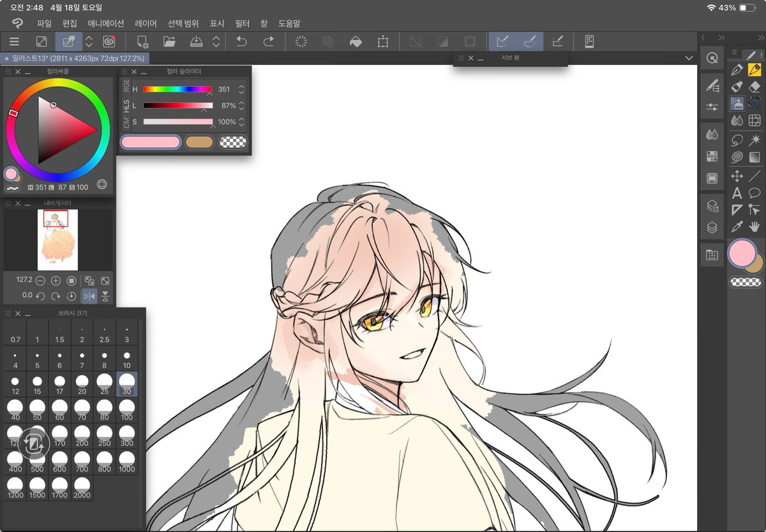This screenshot has height=532, width=766.
Task: Open the 파일 menu
Action: (44, 23)
